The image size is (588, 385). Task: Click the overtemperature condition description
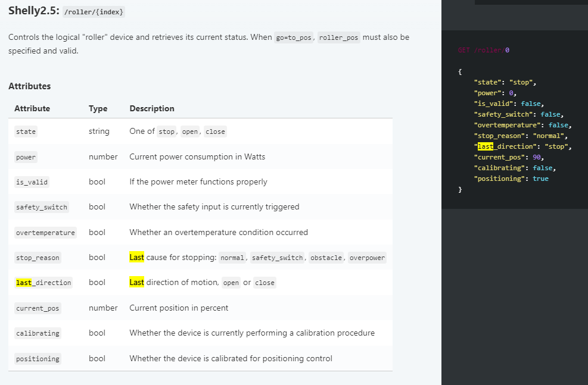[x=219, y=232]
